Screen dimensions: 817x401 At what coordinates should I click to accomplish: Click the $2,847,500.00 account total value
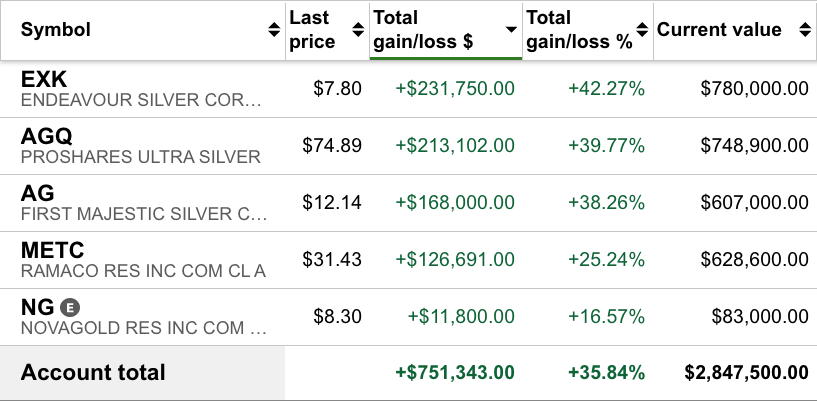[x=746, y=373]
